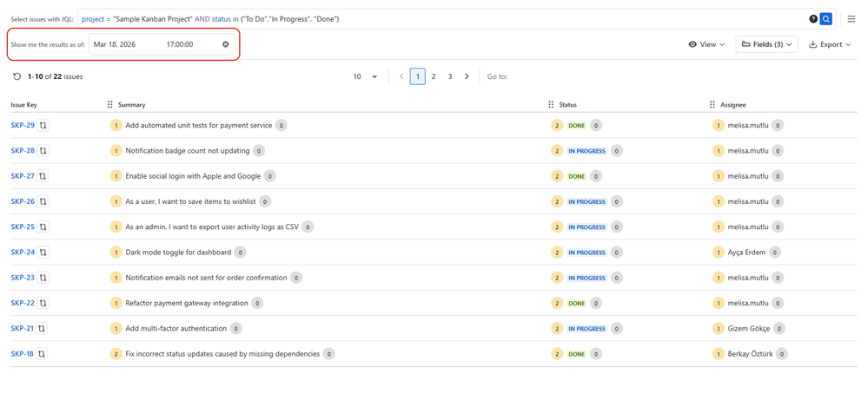Click assignee name Berkay Öztürk
Screen dimensions: 868x414
[x=751, y=354]
